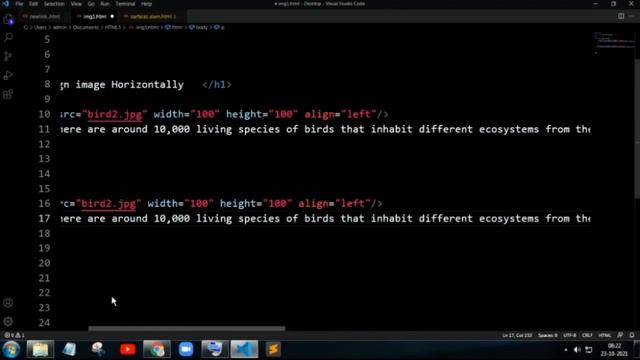640x360 pixels.
Task: Open Sublime Text from the taskbar
Action: coord(273,349)
